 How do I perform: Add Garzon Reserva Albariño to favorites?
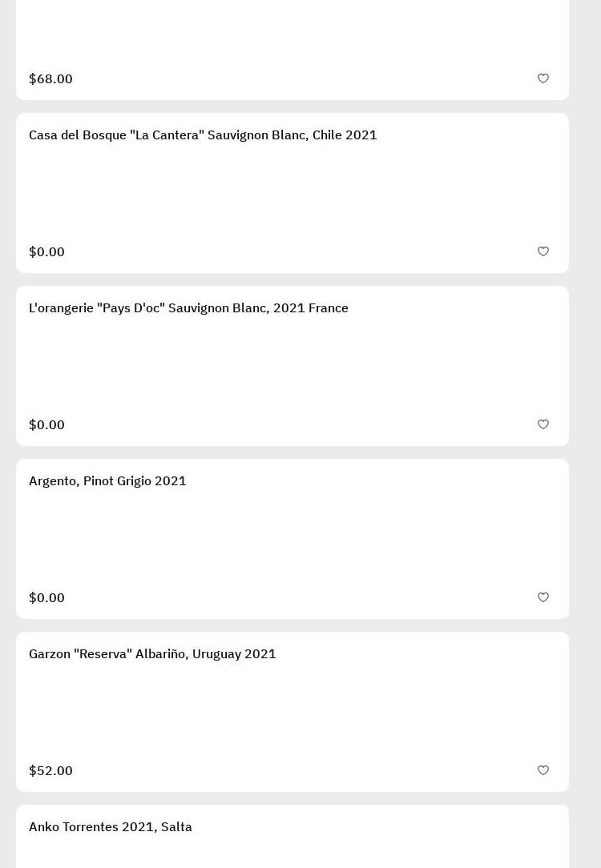(543, 770)
